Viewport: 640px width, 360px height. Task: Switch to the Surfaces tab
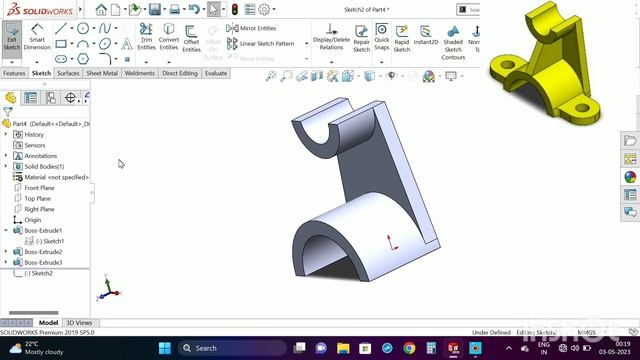tap(68, 73)
